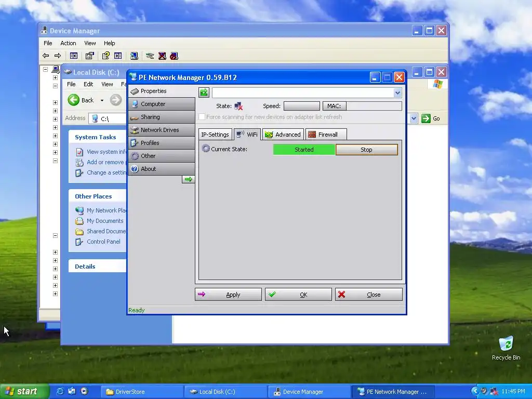Click the Go button in Local Disk window
The width and height of the screenshot is (532, 399).
click(431, 118)
